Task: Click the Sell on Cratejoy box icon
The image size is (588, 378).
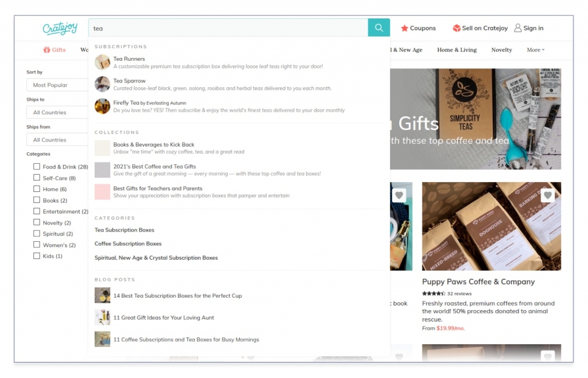Action: (457, 28)
